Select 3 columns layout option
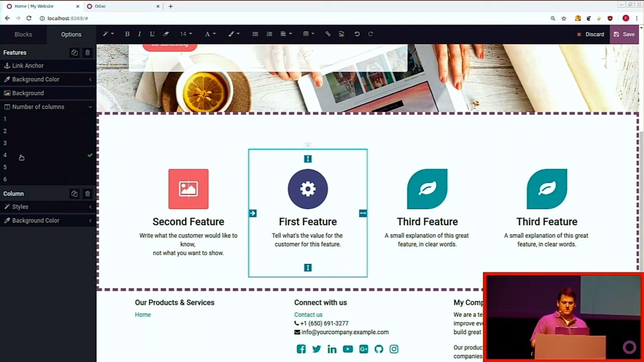644x362 pixels. tap(5, 143)
